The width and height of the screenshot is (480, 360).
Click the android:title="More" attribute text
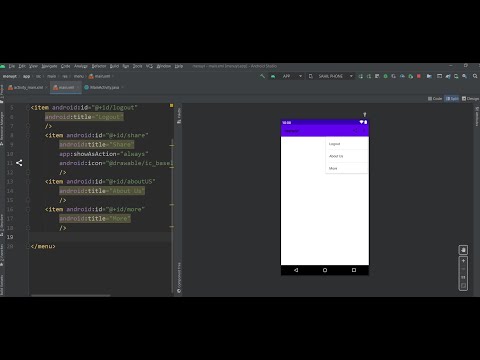[95, 219]
